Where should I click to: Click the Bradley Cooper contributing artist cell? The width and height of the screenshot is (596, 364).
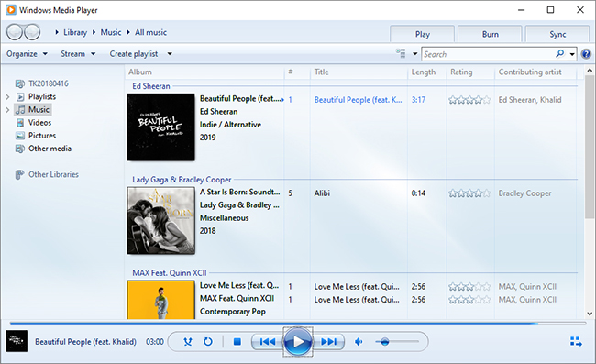(524, 193)
